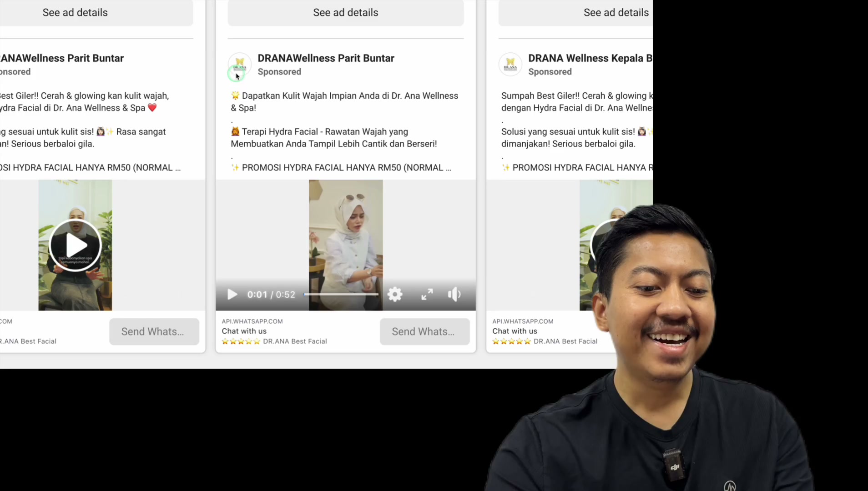868x491 pixels.
Task: Open the DRANAWellness Parit Buntar profile logo
Action: (239, 65)
